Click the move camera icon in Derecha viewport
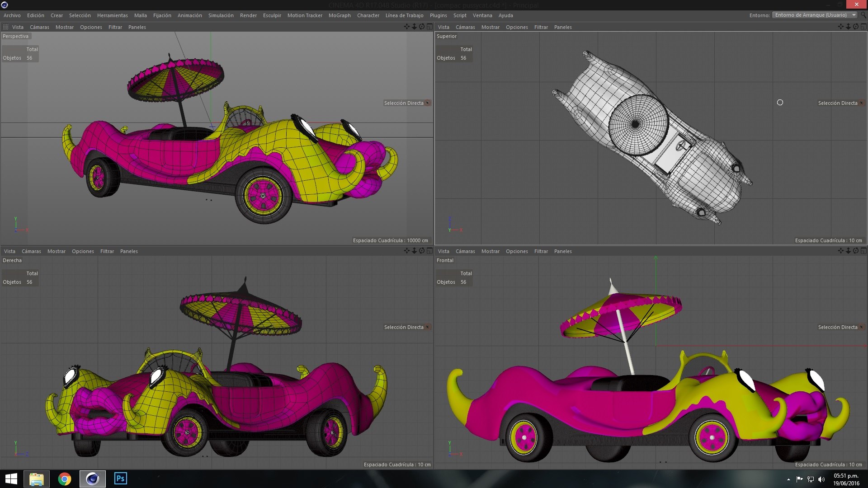 coord(406,251)
